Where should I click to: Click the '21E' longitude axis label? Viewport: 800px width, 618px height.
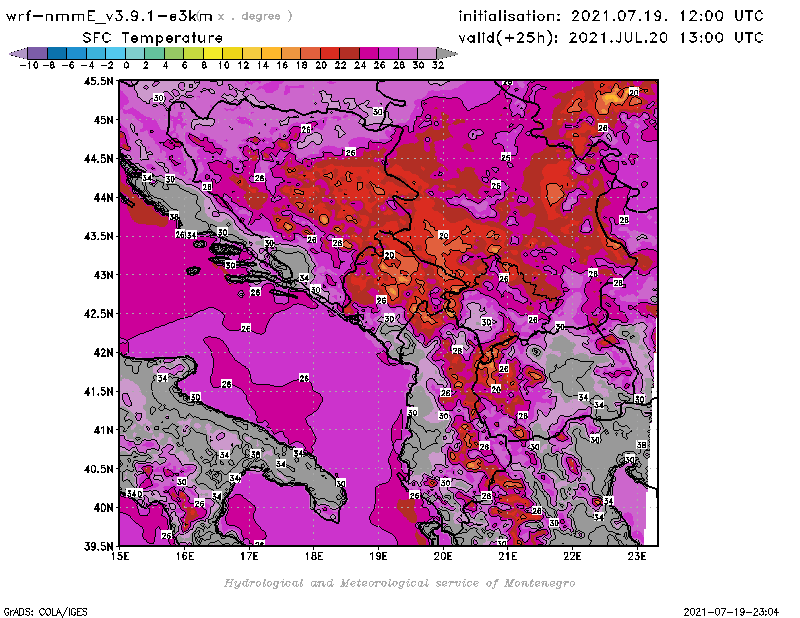coord(508,557)
